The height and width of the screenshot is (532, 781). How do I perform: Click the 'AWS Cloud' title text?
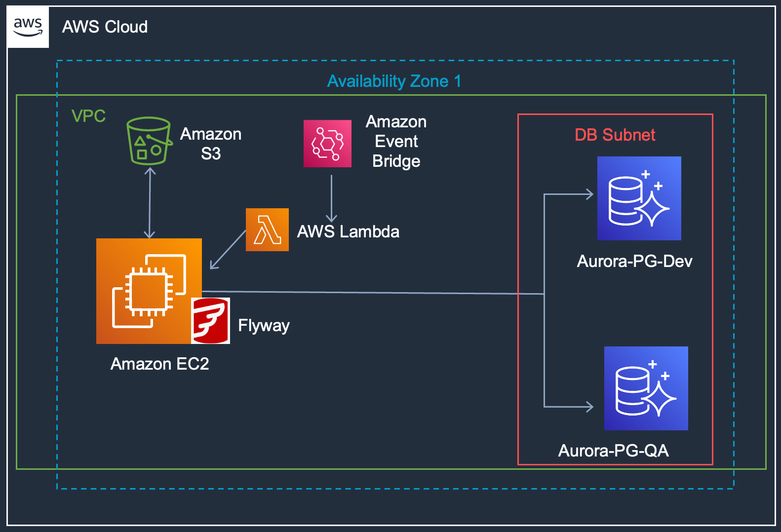(x=105, y=27)
